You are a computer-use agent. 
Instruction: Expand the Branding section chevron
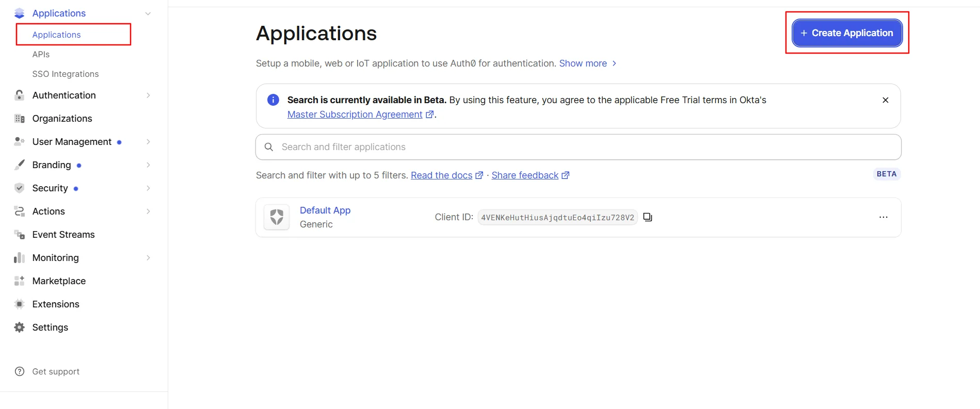tap(148, 165)
